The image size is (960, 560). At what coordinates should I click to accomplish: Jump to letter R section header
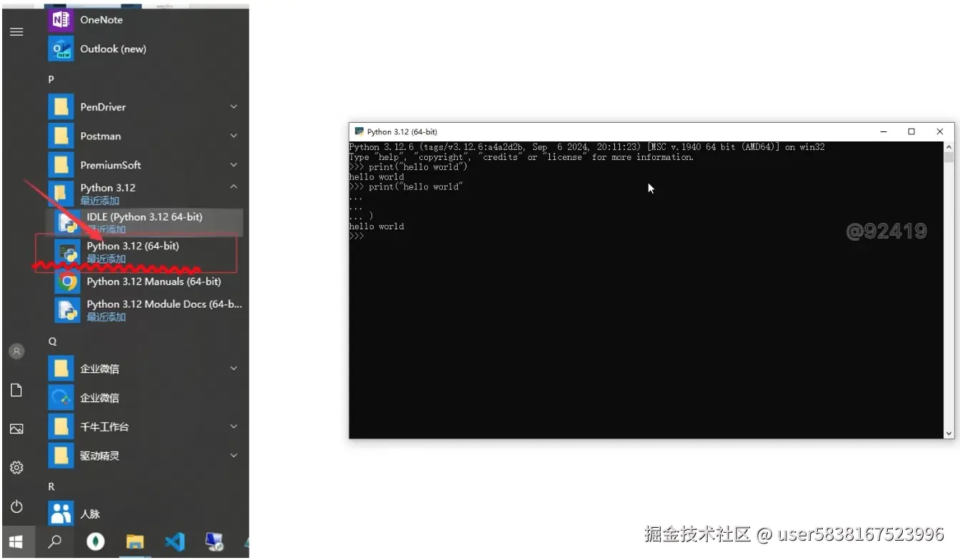click(x=51, y=486)
